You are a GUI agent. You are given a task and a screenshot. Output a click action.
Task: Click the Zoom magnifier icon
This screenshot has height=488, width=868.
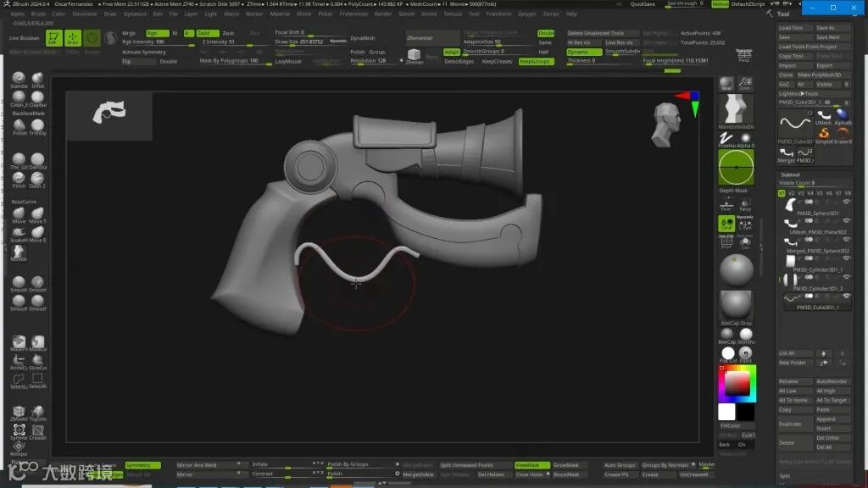(x=745, y=84)
